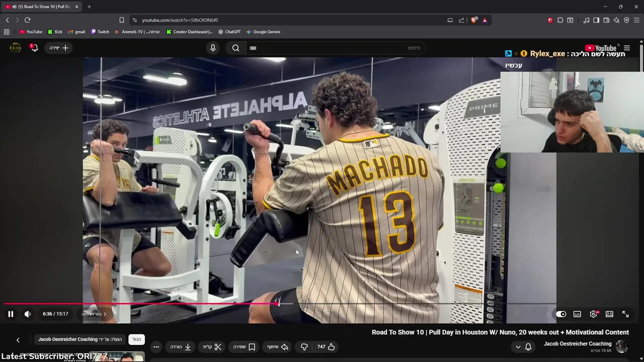Click the red video progress bar

pyautogui.click(x=141, y=304)
